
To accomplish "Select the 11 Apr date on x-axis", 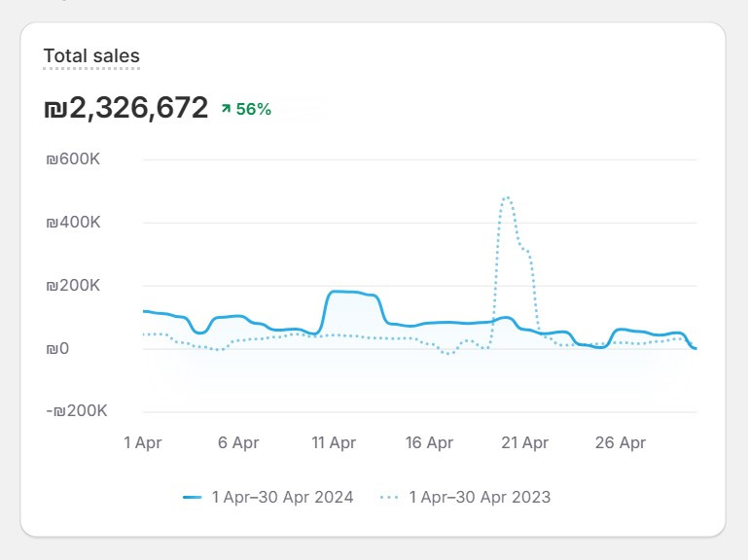I will point(334,442).
